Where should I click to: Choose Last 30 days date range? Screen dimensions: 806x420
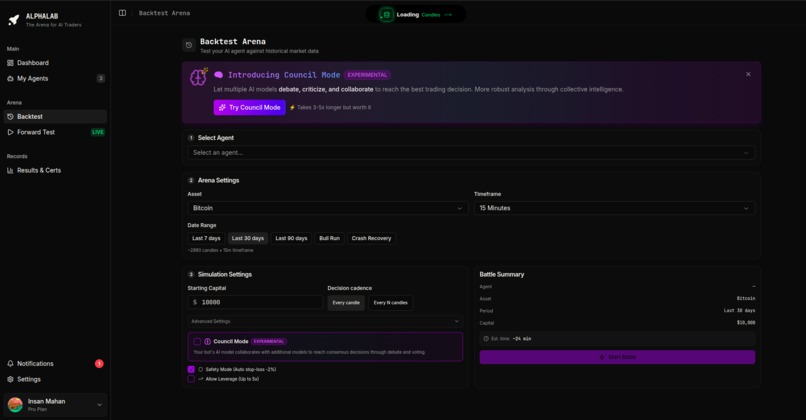point(248,238)
